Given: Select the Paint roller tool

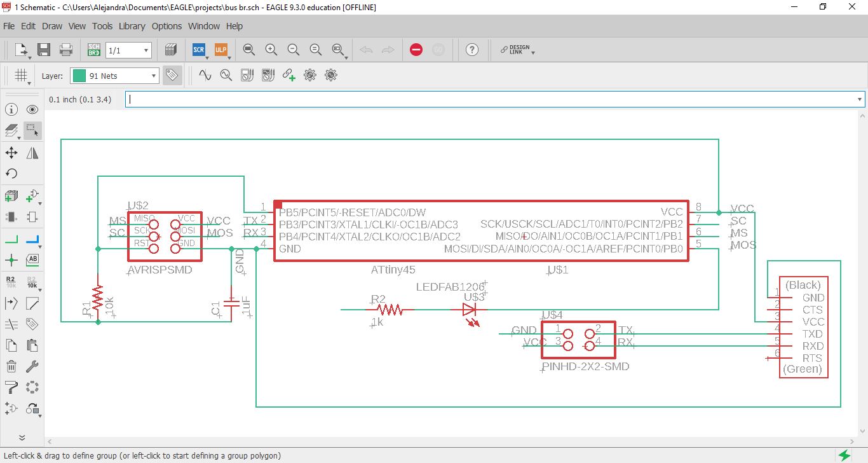Looking at the screenshot, I should click(11, 387).
